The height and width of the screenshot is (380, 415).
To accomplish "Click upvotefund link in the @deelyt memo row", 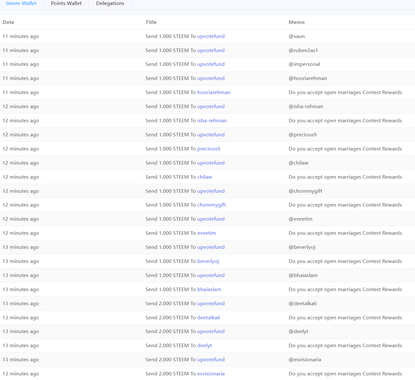I will [211, 331].
